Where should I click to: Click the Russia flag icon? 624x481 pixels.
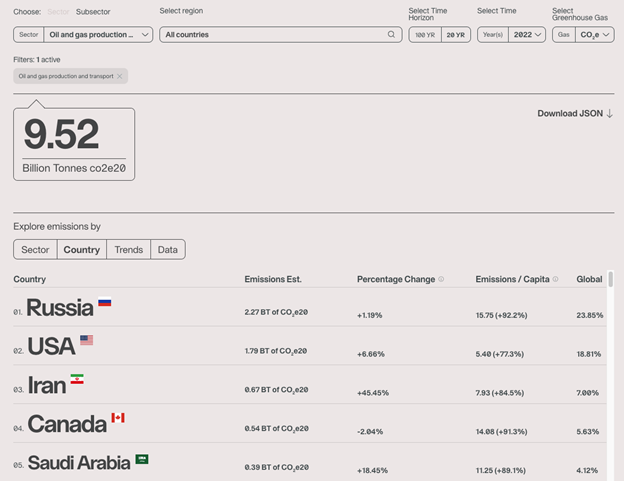tap(104, 302)
